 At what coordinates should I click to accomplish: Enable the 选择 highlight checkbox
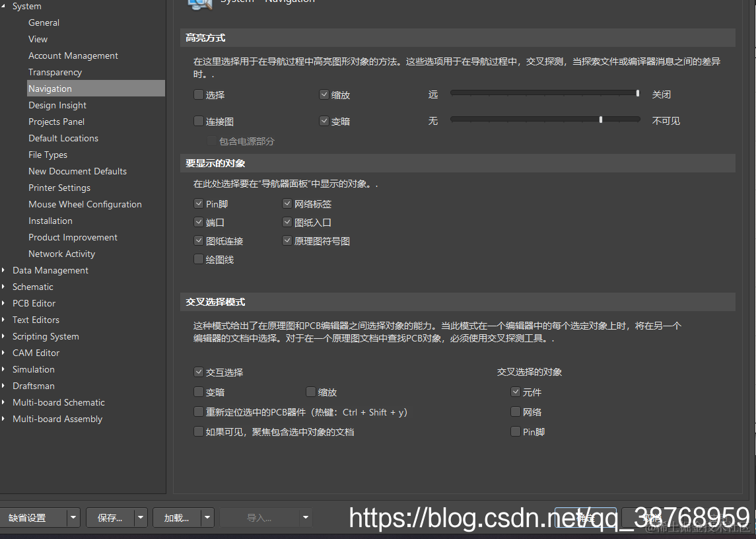(199, 94)
